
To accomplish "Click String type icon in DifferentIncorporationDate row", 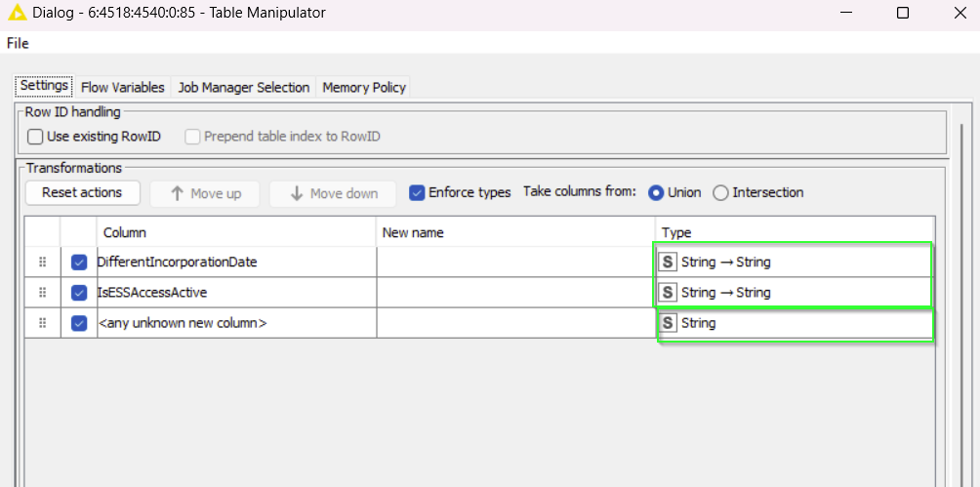I will pyautogui.click(x=668, y=263).
